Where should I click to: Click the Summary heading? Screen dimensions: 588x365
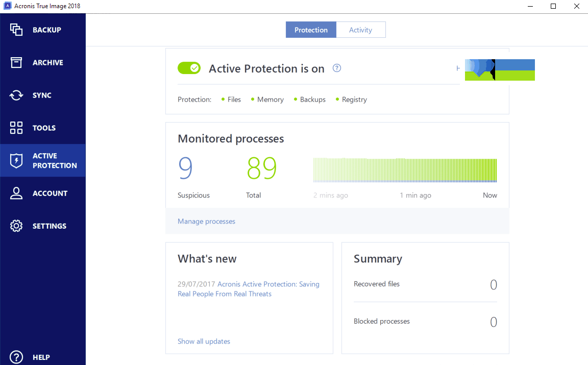coord(378,259)
